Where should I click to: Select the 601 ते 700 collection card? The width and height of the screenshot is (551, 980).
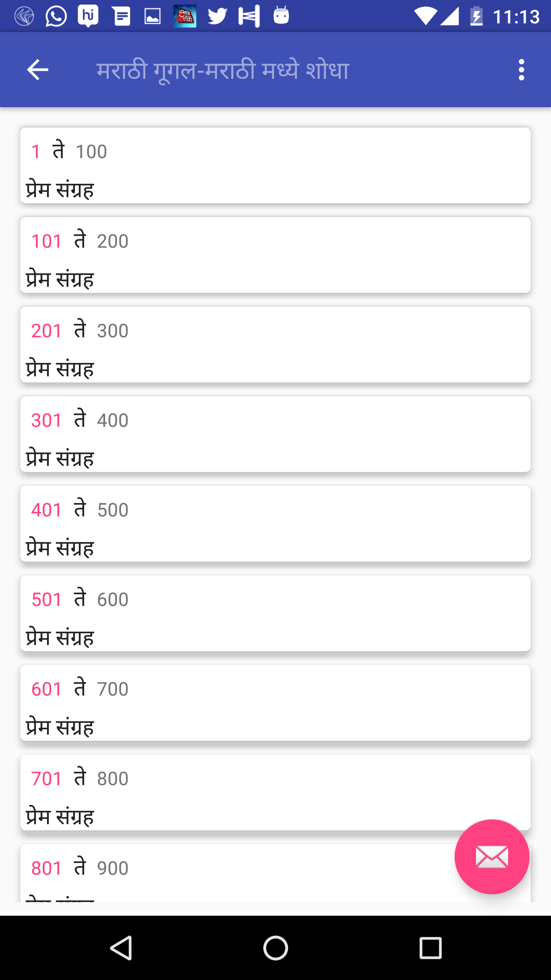point(275,703)
